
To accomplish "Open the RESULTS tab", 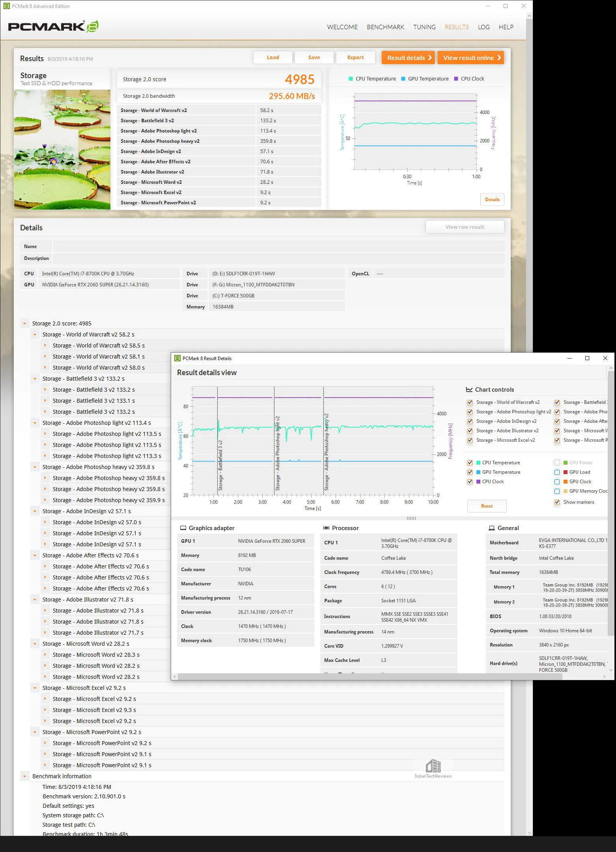I will 457,27.
